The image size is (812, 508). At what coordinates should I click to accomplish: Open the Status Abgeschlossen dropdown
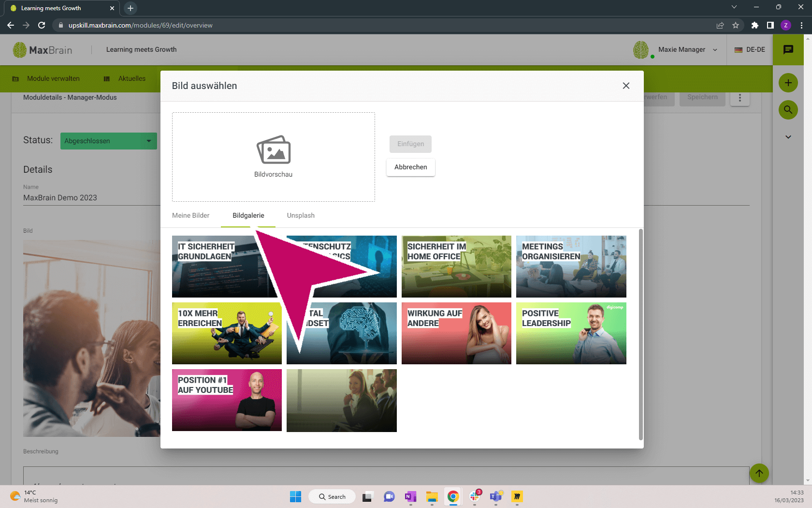pos(109,141)
